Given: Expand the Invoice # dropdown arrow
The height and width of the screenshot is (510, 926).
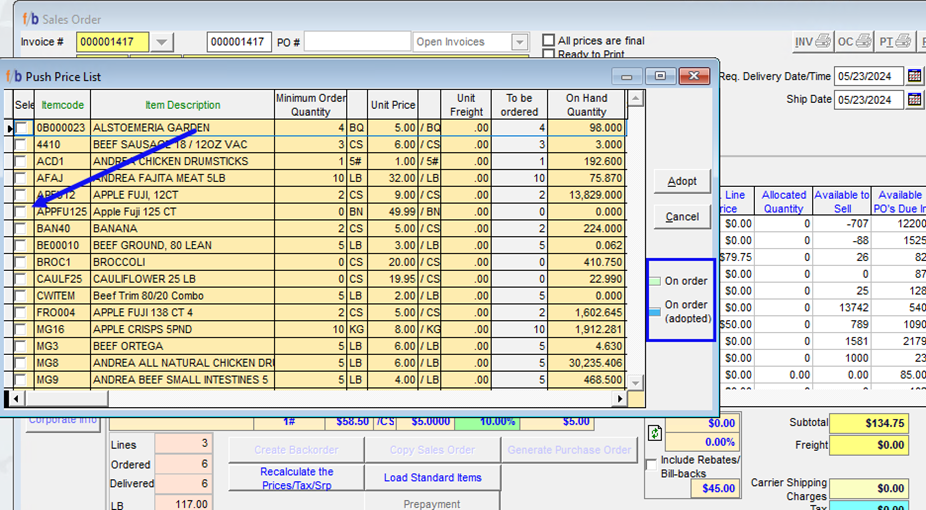Looking at the screenshot, I should tap(163, 42).
